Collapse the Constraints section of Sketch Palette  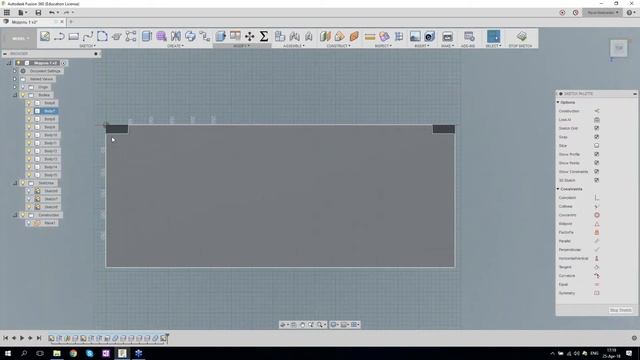558,189
